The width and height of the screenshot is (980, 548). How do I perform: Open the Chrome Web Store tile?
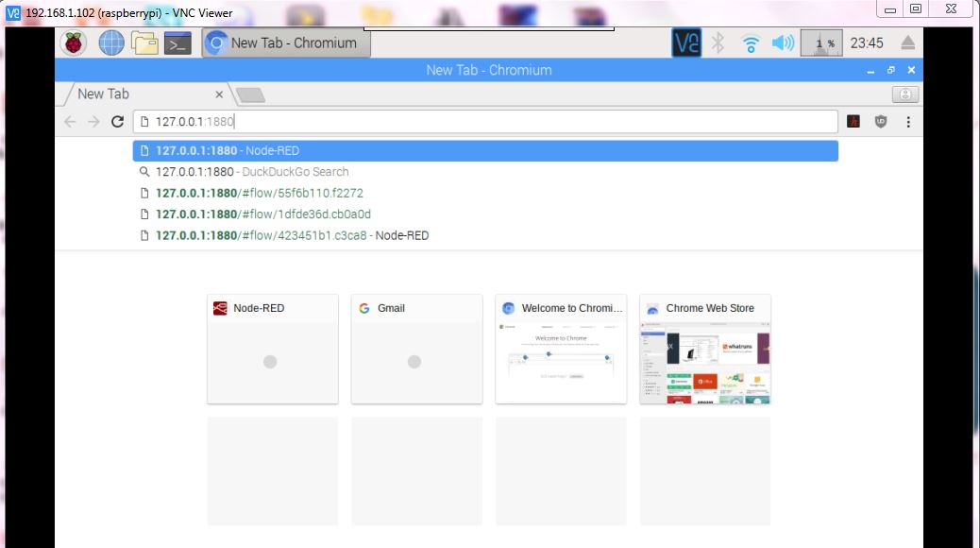point(705,349)
